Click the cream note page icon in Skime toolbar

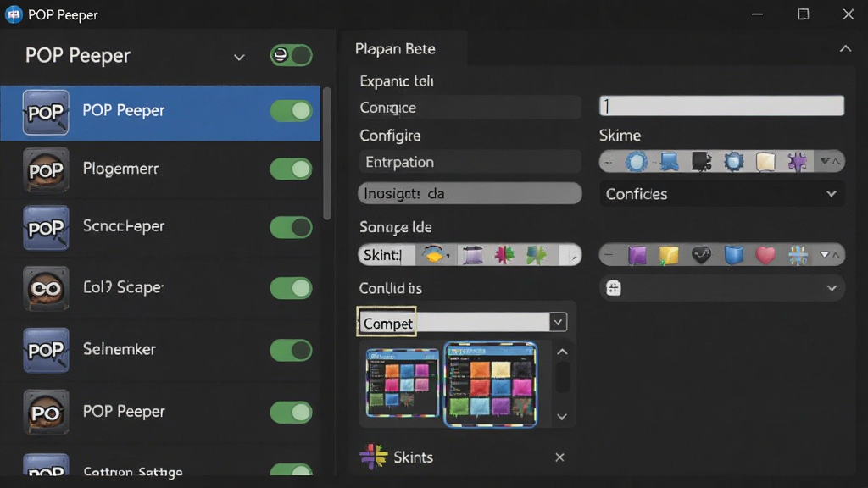pos(765,162)
